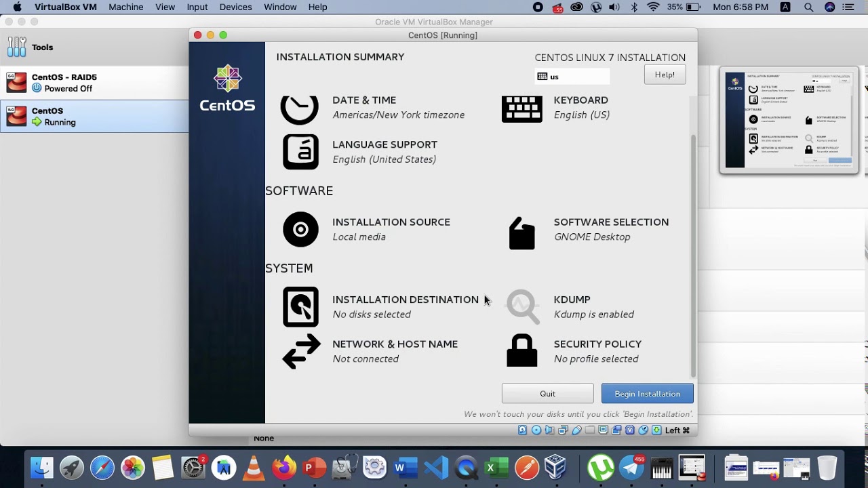
Task: Click the keyboard capture green arrow icon
Action: (x=656, y=430)
